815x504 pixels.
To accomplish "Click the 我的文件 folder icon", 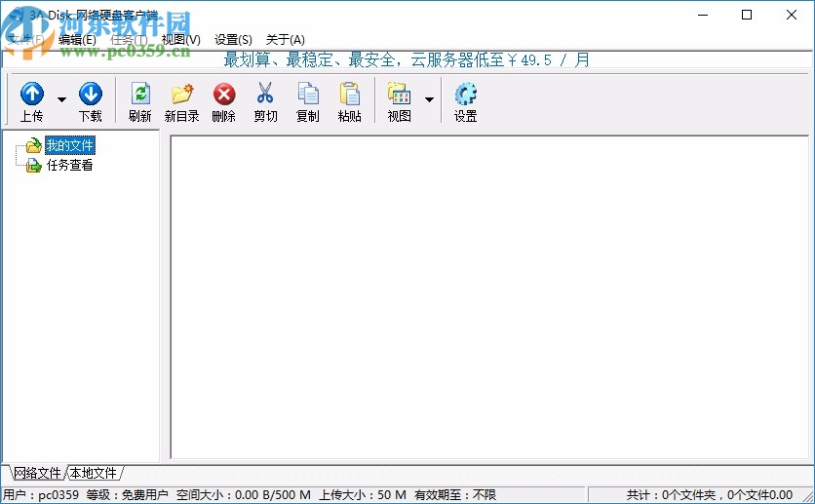I will click(x=34, y=145).
